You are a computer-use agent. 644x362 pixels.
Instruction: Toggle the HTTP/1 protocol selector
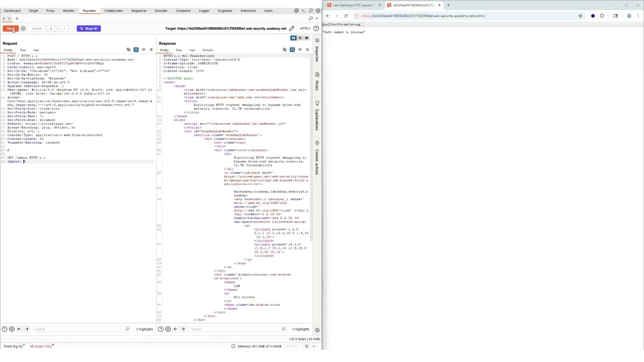[305, 29]
